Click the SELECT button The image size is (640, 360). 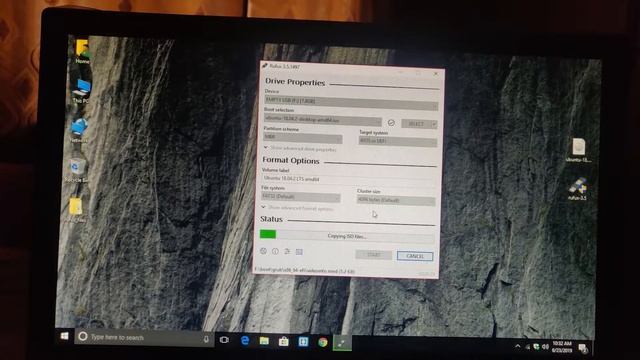tap(416, 124)
